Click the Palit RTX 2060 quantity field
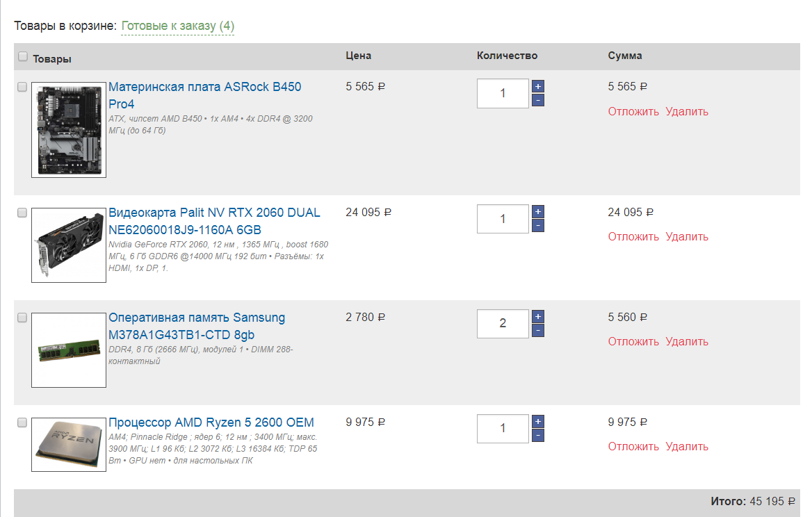This screenshot has width=812, height=517. [x=503, y=219]
